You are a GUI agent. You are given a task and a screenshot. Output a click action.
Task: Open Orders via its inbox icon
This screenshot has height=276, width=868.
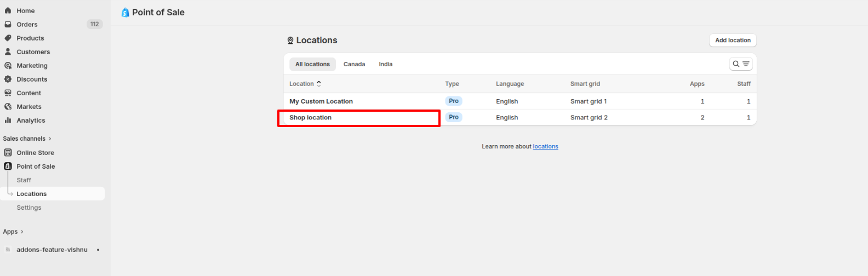click(x=8, y=24)
